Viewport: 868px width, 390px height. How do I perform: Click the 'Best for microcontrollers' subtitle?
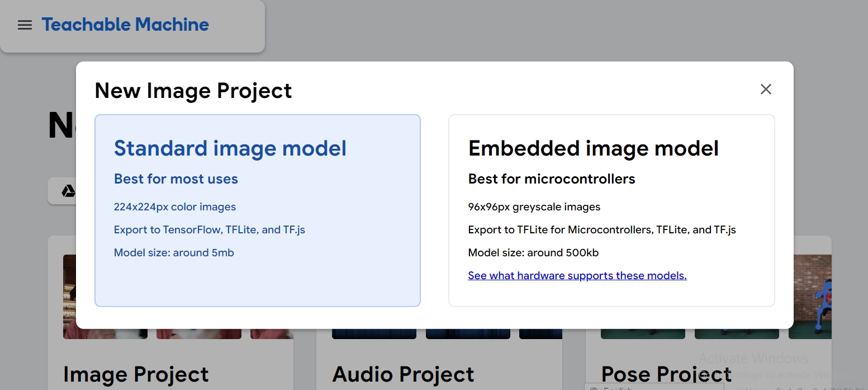[552, 179]
